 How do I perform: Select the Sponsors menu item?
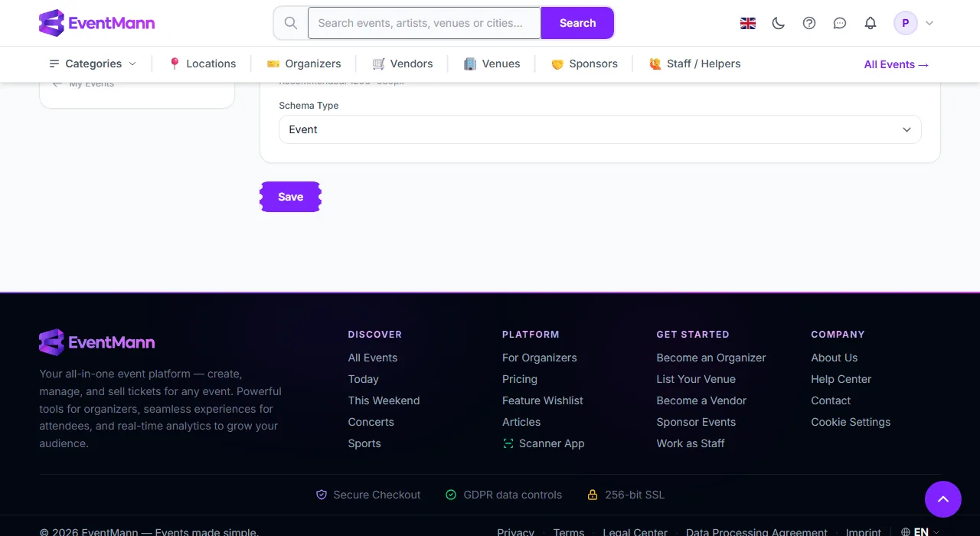(584, 64)
